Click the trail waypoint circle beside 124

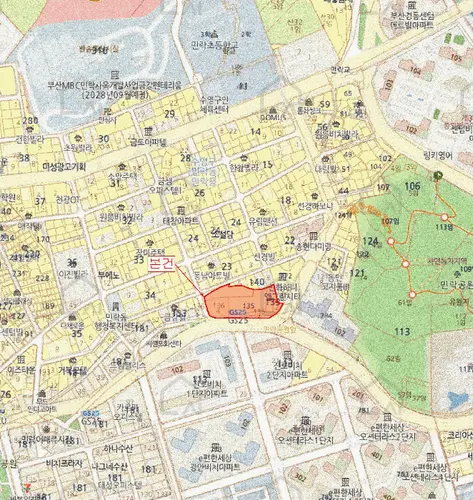coord(391,241)
